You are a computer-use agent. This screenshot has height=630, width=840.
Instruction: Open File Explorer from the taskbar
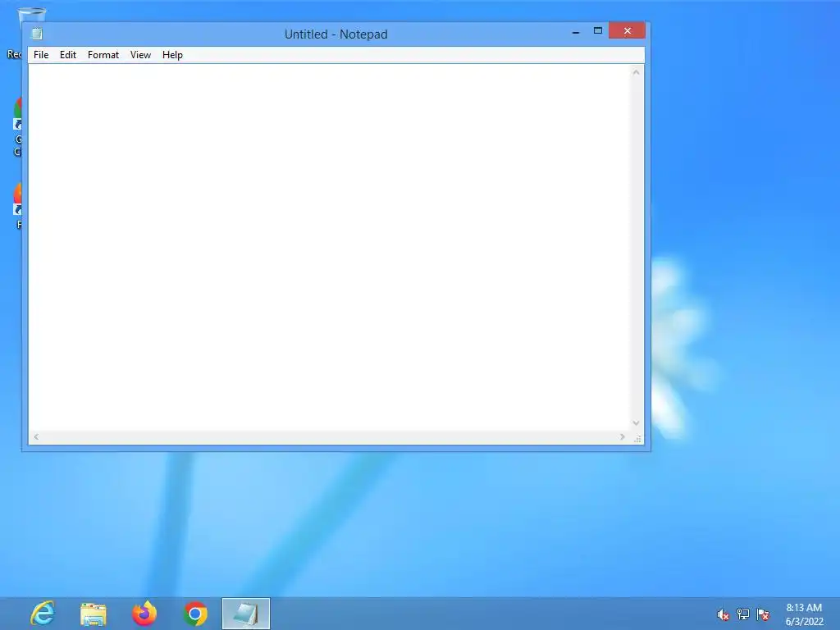(94, 614)
